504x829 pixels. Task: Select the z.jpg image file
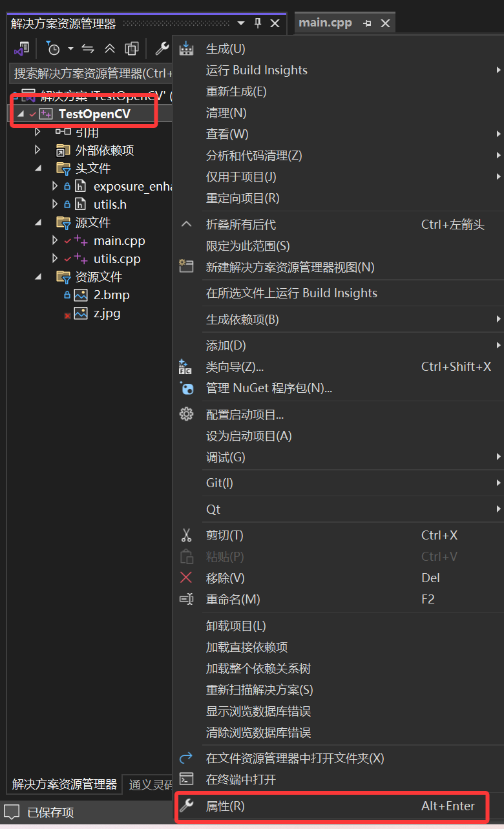107,313
